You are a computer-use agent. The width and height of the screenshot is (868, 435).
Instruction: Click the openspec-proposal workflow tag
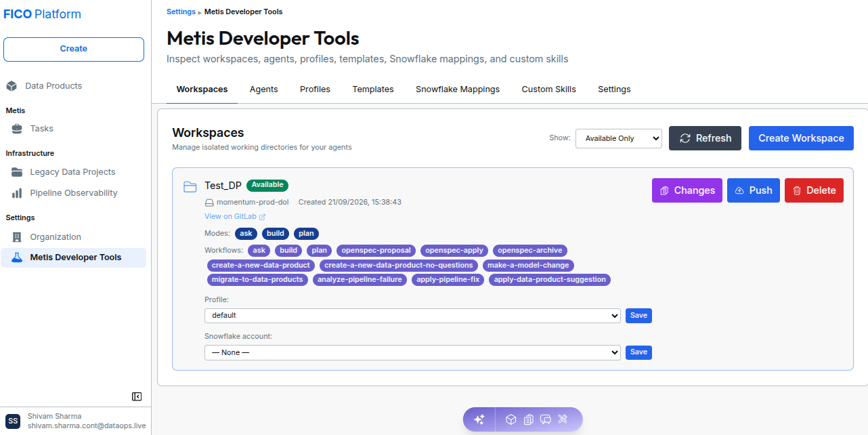click(x=376, y=251)
